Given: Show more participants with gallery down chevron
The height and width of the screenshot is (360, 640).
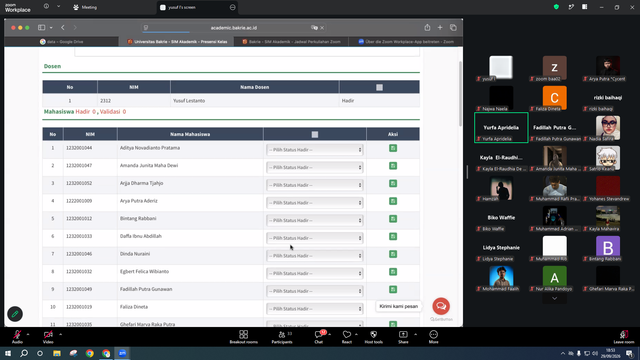Looking at the screenshot, I should (x=554, y=298).
